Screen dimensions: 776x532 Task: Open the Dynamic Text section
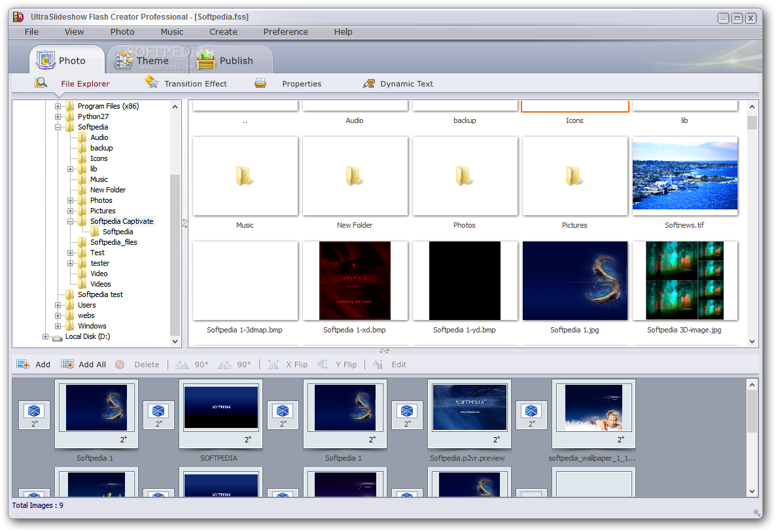pyautogui.click(x=406, y=84)
